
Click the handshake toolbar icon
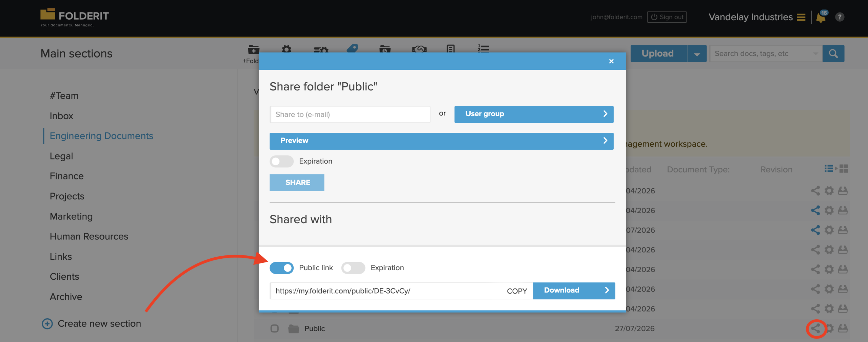419,49
